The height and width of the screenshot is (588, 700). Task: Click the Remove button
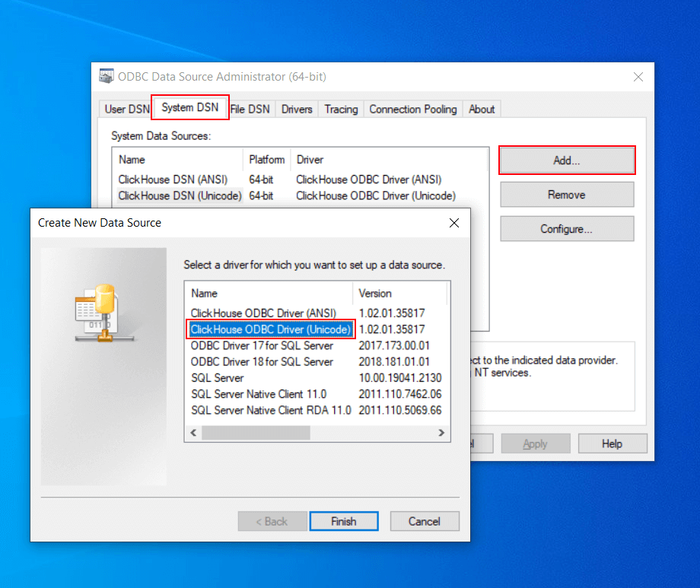pyautogui.click(x=567, y=195)
